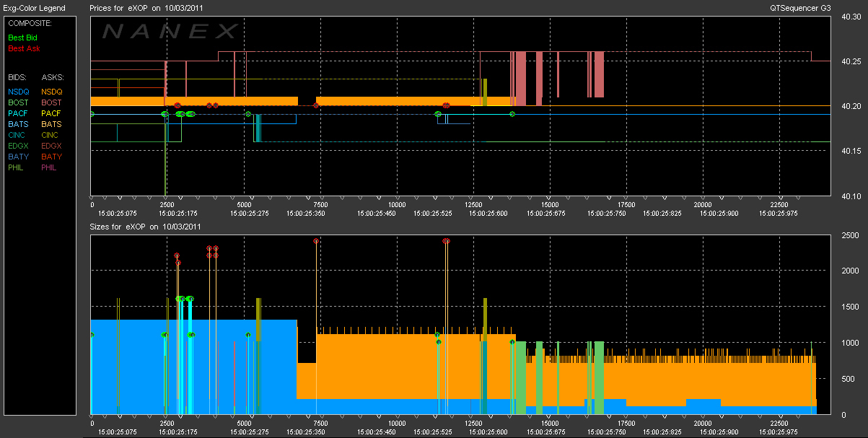
Task: Click NSDQ in the asks column
Action: click(x=52, y=92)
